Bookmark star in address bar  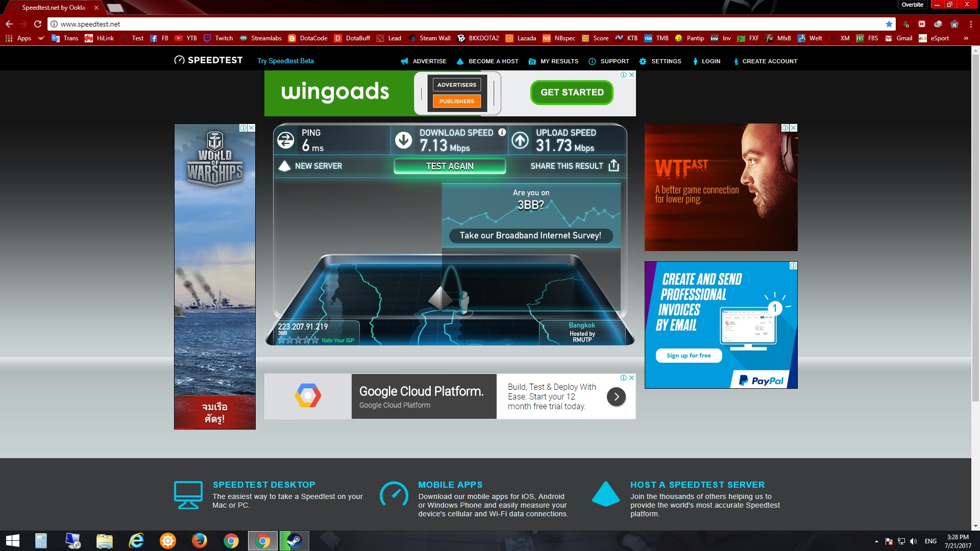[x=889, y=24]
